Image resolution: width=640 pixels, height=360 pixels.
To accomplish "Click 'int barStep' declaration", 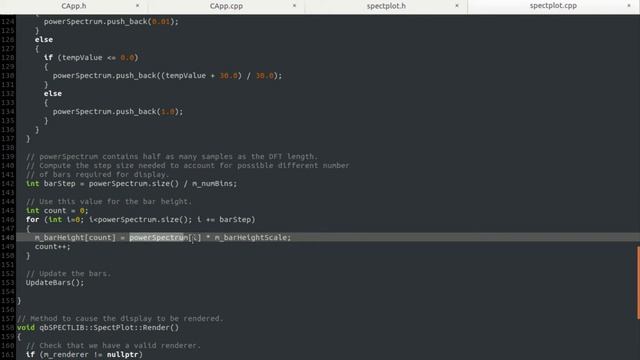I will (51, 184).
